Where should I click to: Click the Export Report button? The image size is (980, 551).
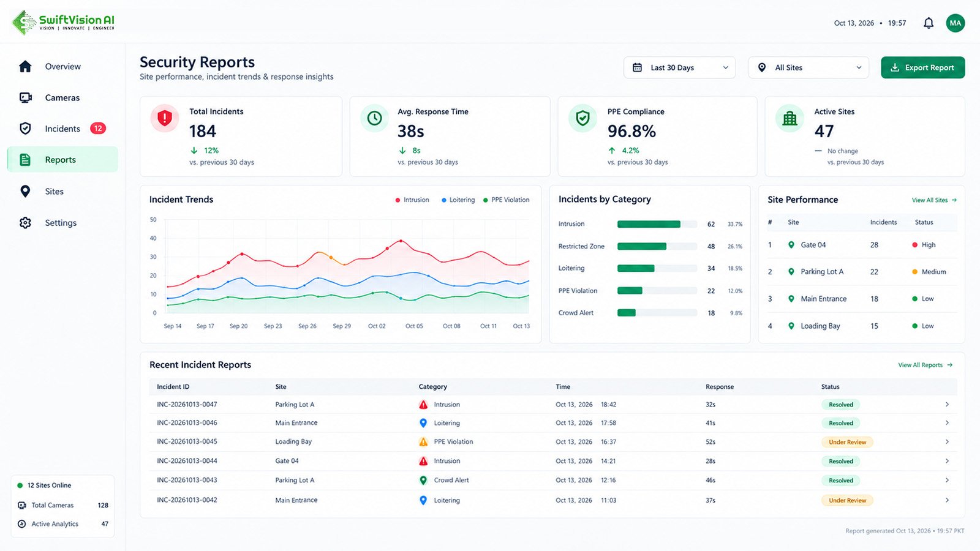pyautogui.click(x=922, y=67)
